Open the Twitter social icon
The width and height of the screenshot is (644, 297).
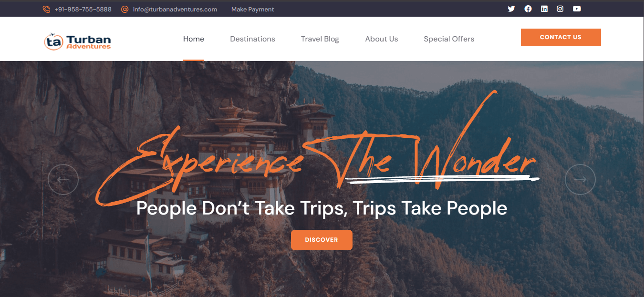(511, 9)
